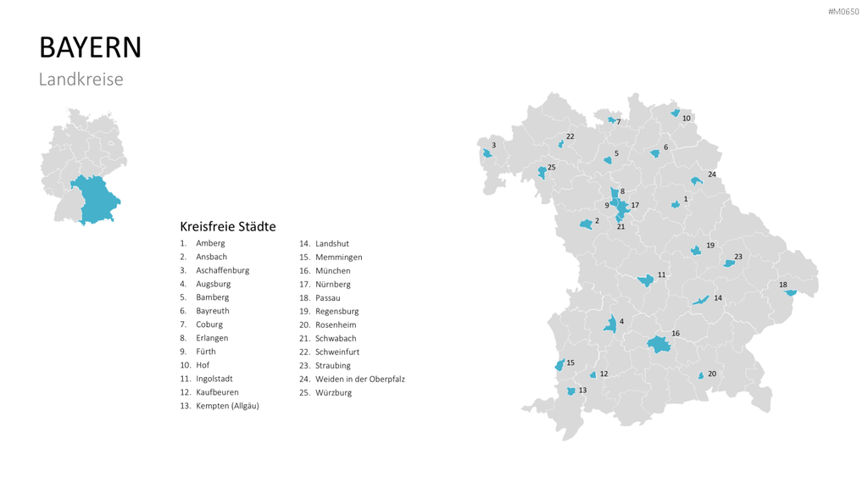Select the blue city shape labeled 10 on map

[x=676, y=113]
